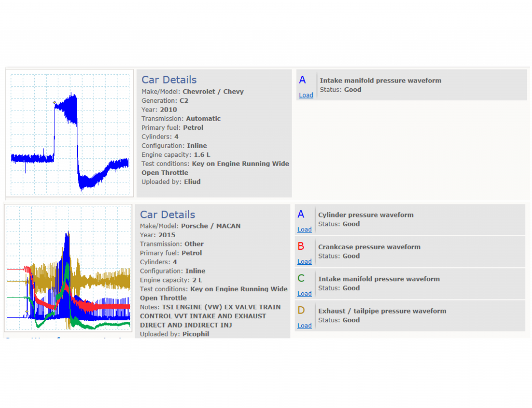532x408 pixels.
Task: Open the Chevrolet blue waveform thumbnail
Action: click(70, 133)
